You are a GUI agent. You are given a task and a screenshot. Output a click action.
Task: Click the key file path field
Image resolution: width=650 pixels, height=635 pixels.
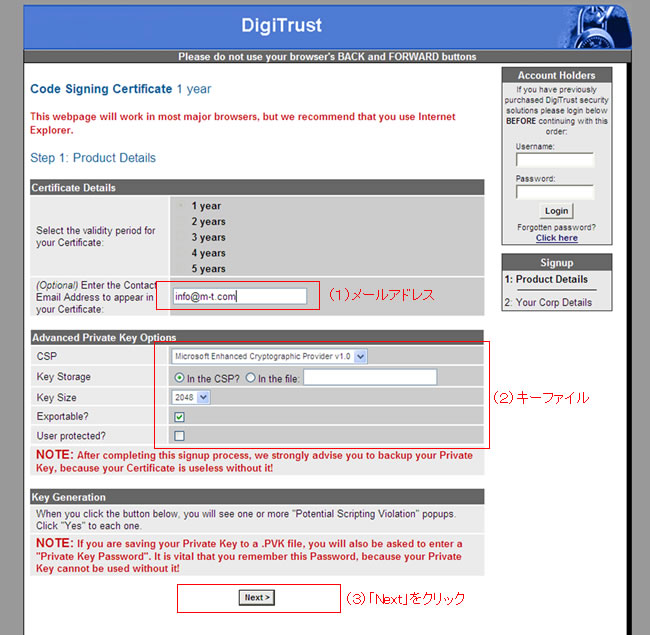click(x=370, y=377)
